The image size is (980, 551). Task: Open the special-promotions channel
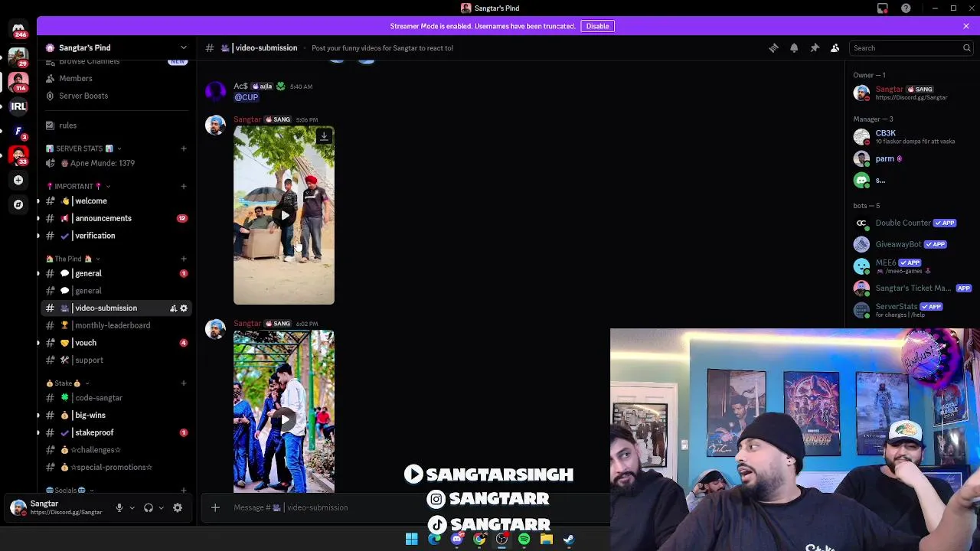116,467
